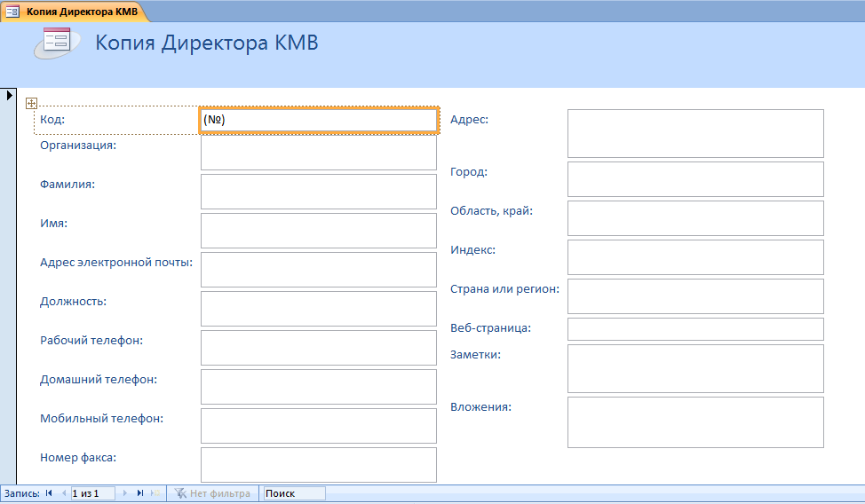
Task: Click the layout selector cross icon
Action: pos(31,103)
